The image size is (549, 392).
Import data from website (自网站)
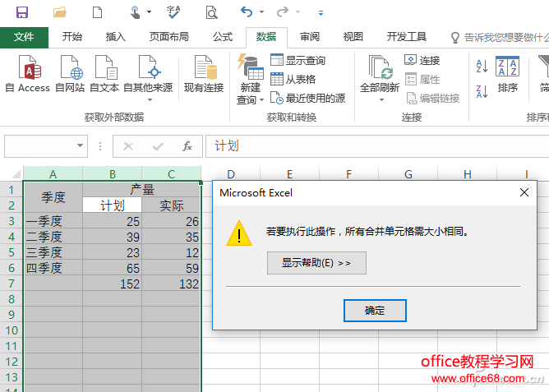tap(70, 74)
